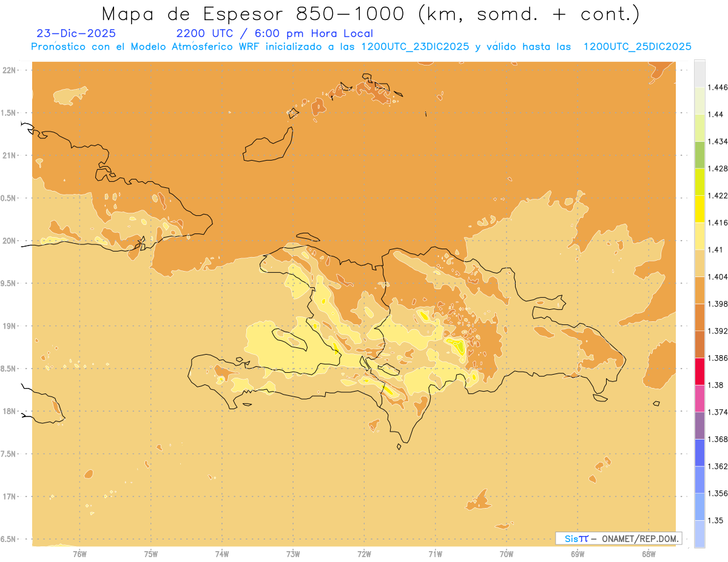728x562 pixels.
Task: Click the legend value '1.422'
Action: 717,195
